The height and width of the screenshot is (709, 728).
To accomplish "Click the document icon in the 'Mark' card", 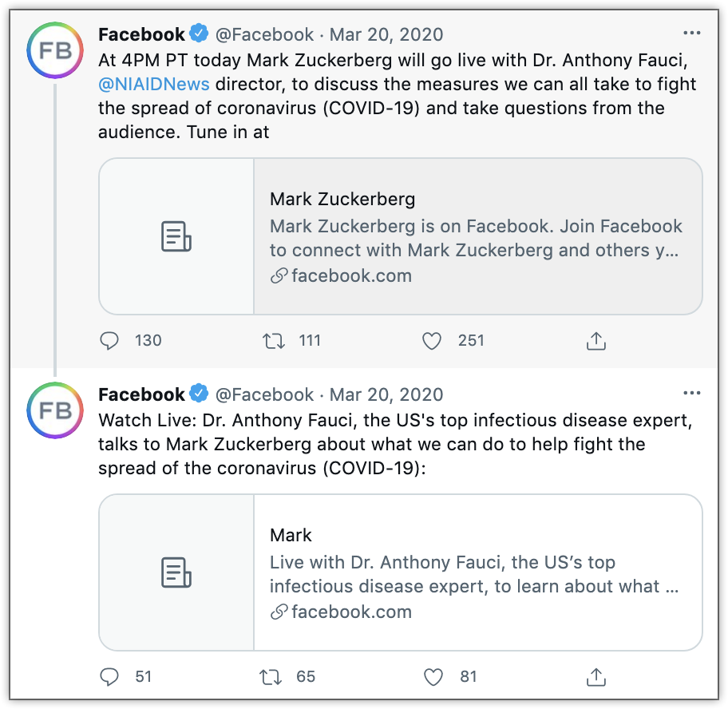I will tap(176, 572).
